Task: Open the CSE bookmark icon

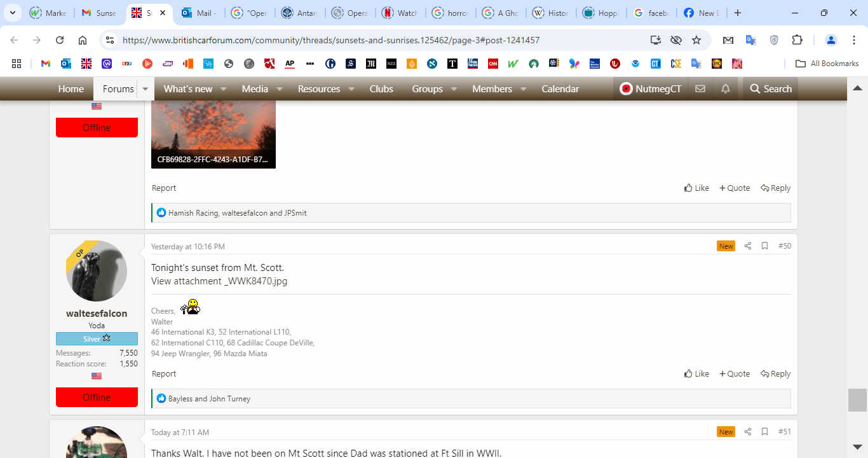Action: (676, 64)
